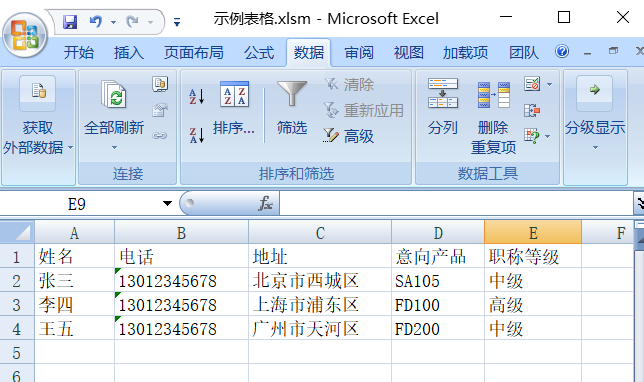Screen dimensions: 644x382
Task: Click the Name Box showing E9
Action: [x=77, y=204]
